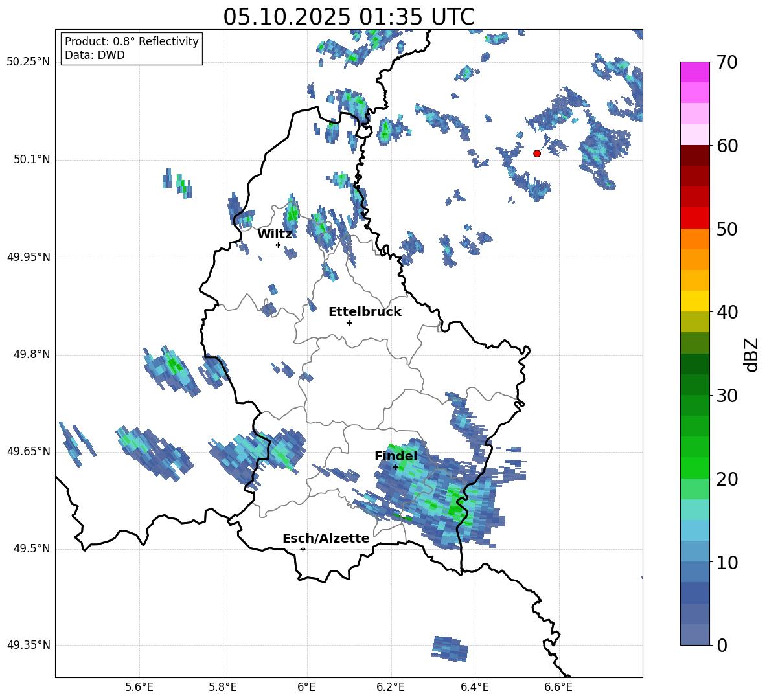Click the 40 tick label on colorbar

click(x=727, y=312)
